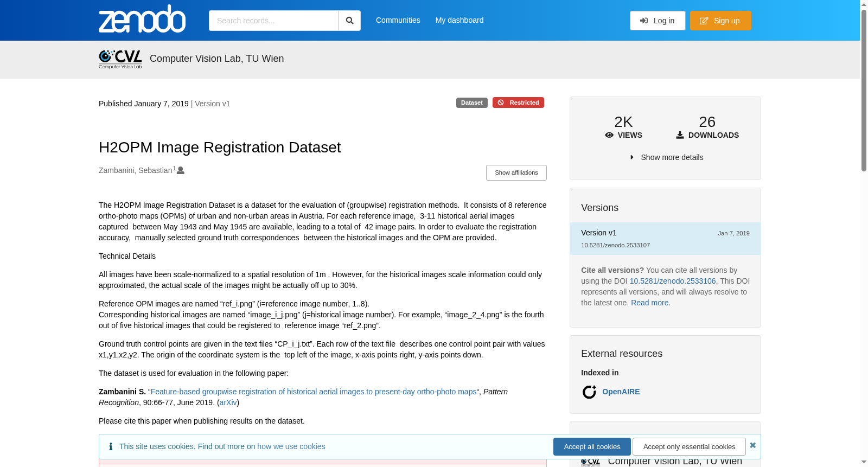The image size is (868, 467).
Task: Click the page vertical scrollbar thumb
Action: 864,89
